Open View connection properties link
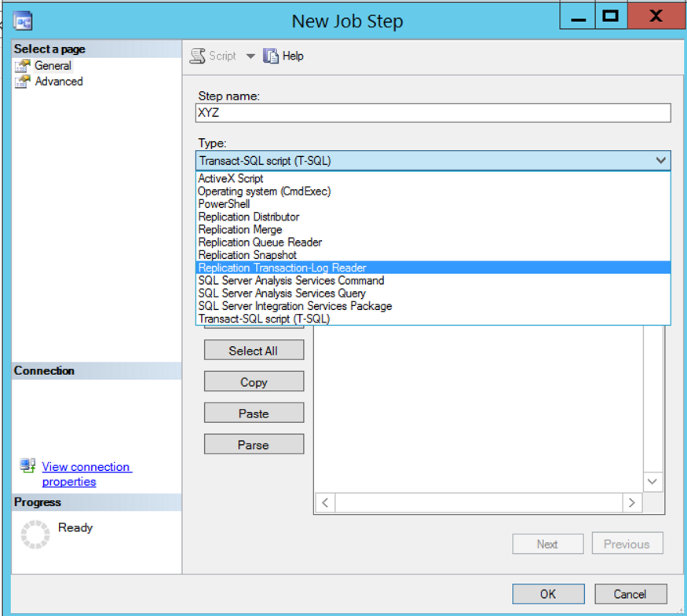 86,474
